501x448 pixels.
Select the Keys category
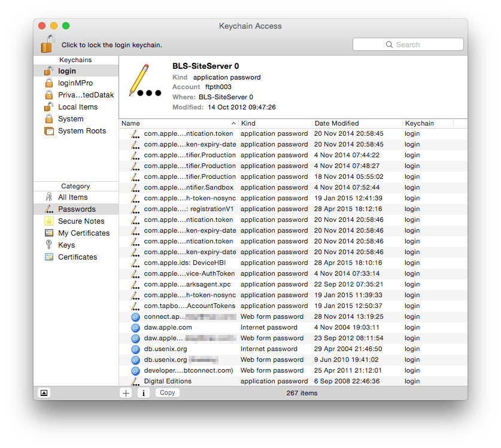click(66, 245)
